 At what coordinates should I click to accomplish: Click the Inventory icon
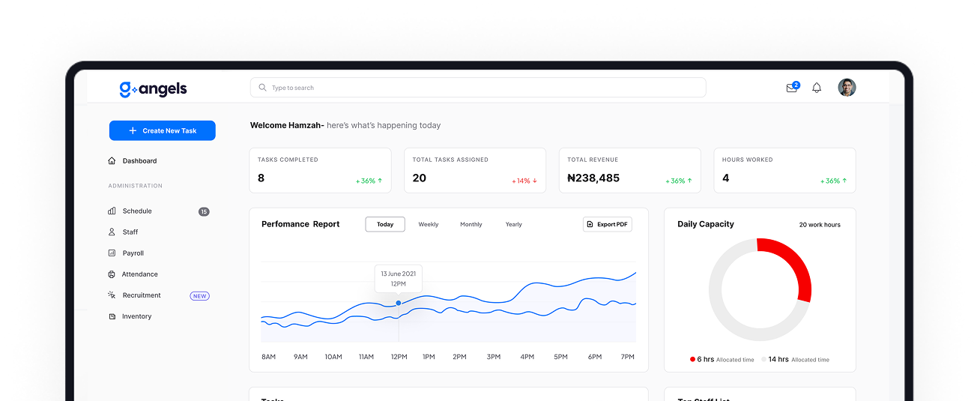pyautogui.click(x=112, y=316)
